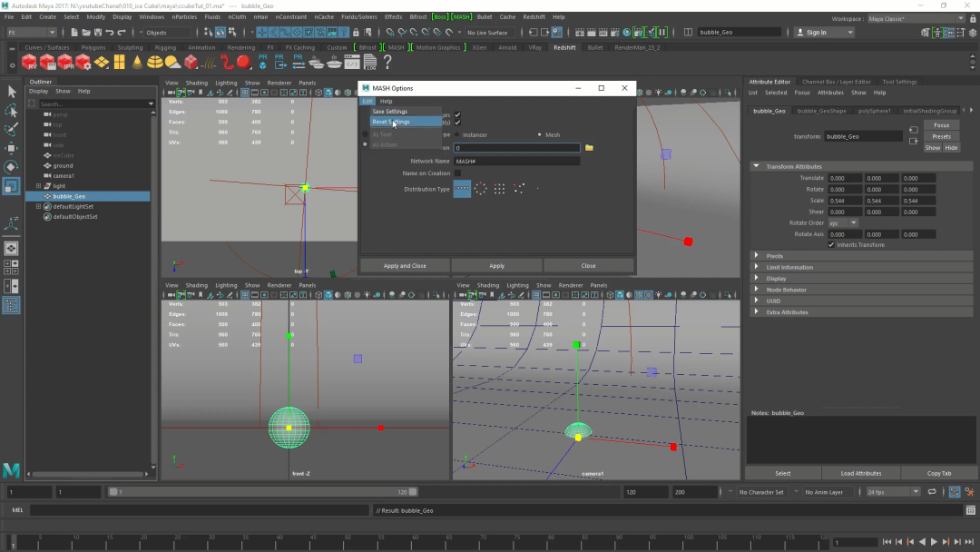
Task: Click the Redshift RenderView (RV) shelf icon
Action: point(30,63)
